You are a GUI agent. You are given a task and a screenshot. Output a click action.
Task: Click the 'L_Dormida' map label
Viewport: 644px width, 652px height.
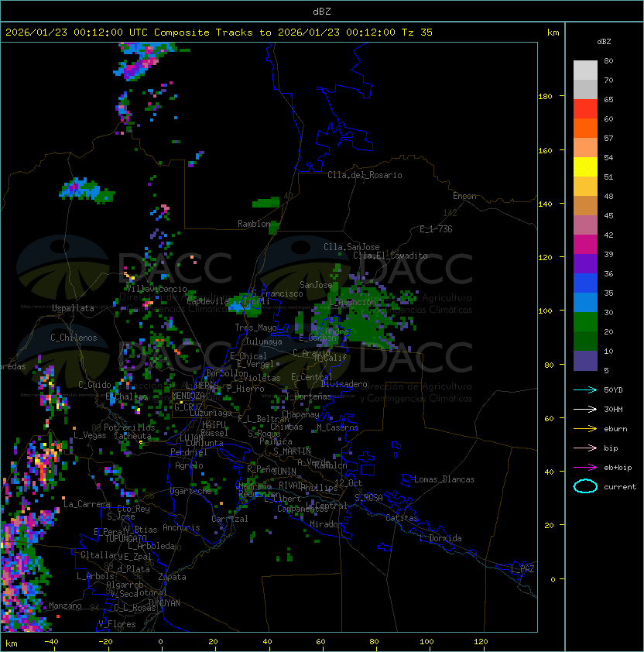pyautogui.click(x=440, y=538)
